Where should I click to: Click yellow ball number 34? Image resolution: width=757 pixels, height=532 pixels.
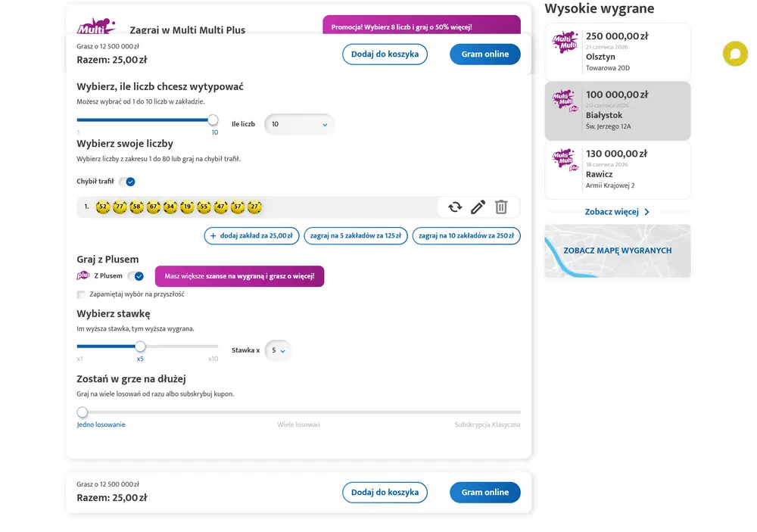tap(170, 207)
